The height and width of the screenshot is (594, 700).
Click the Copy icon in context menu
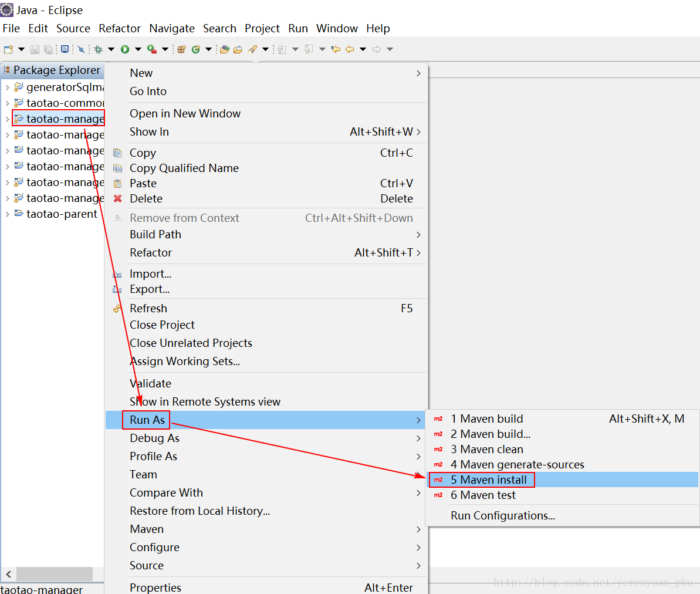[117, 153]
